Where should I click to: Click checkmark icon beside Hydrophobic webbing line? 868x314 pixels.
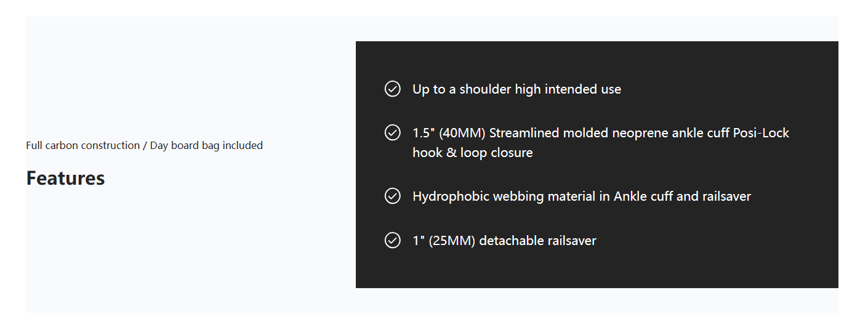[x=392, y=196]
